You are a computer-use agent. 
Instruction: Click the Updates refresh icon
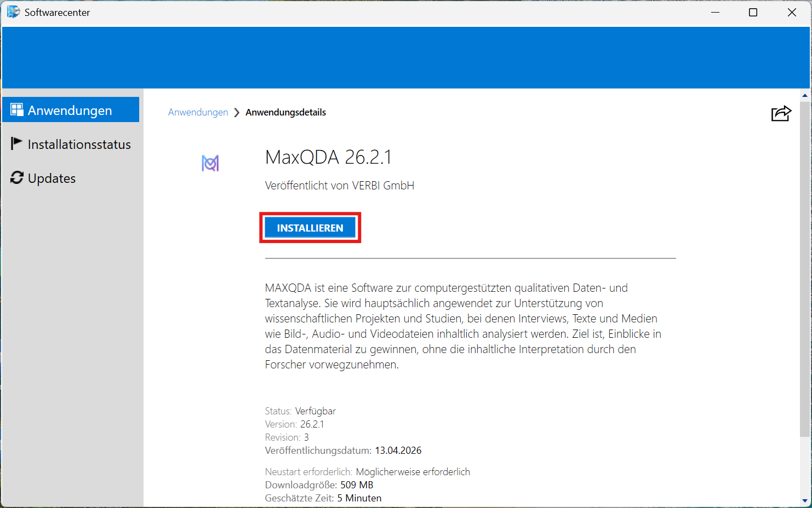[x=17, y=177]
